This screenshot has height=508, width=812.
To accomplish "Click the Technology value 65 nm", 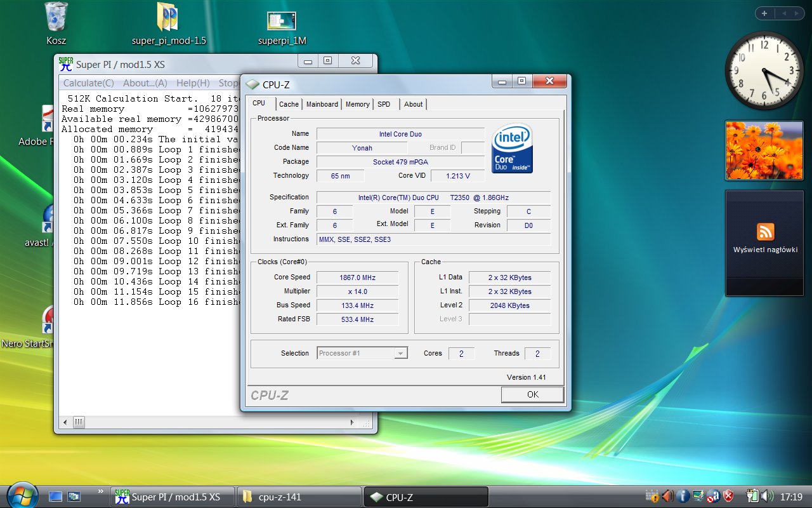I will click(341, 176).
